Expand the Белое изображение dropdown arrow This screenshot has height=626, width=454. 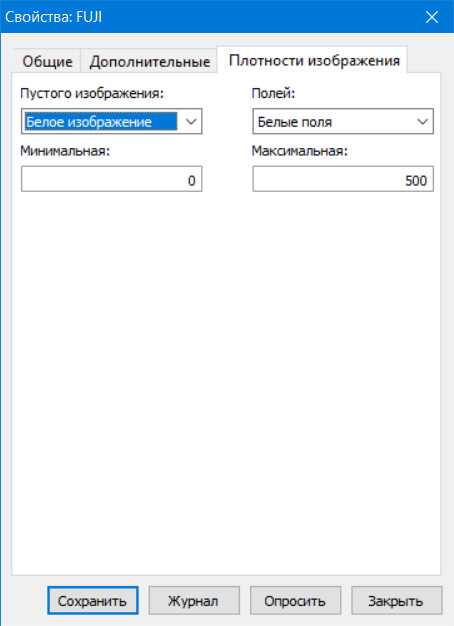(191, 121)
